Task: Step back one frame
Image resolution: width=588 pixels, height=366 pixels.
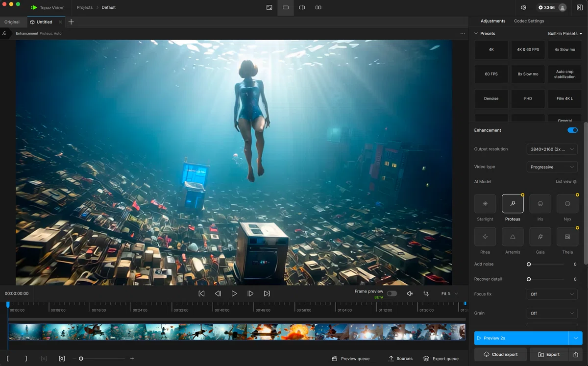Action: click(x=218, y=293)
